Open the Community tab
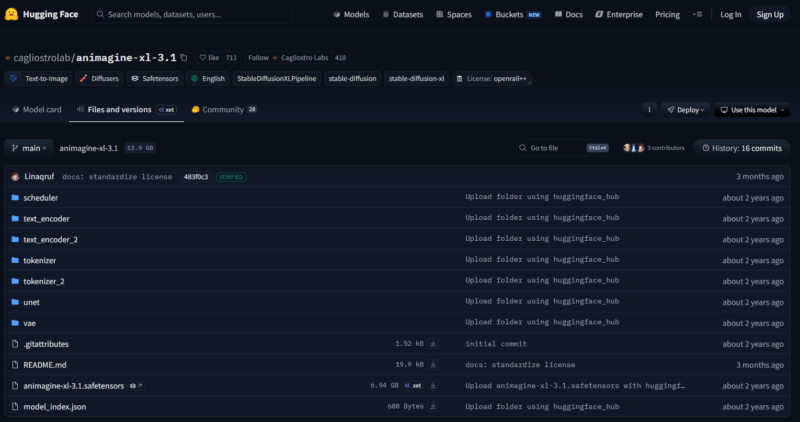The image size is (800, 422). pos(222,110)
